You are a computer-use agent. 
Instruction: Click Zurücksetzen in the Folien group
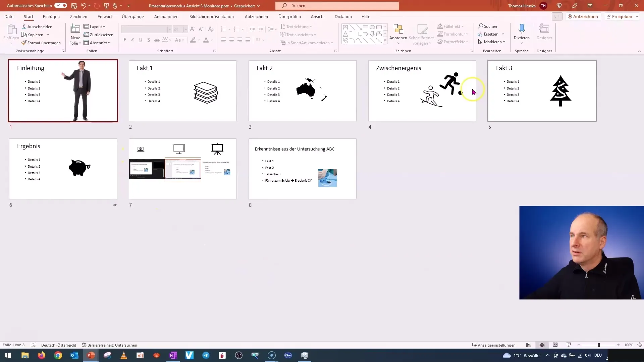pos(99,35)
